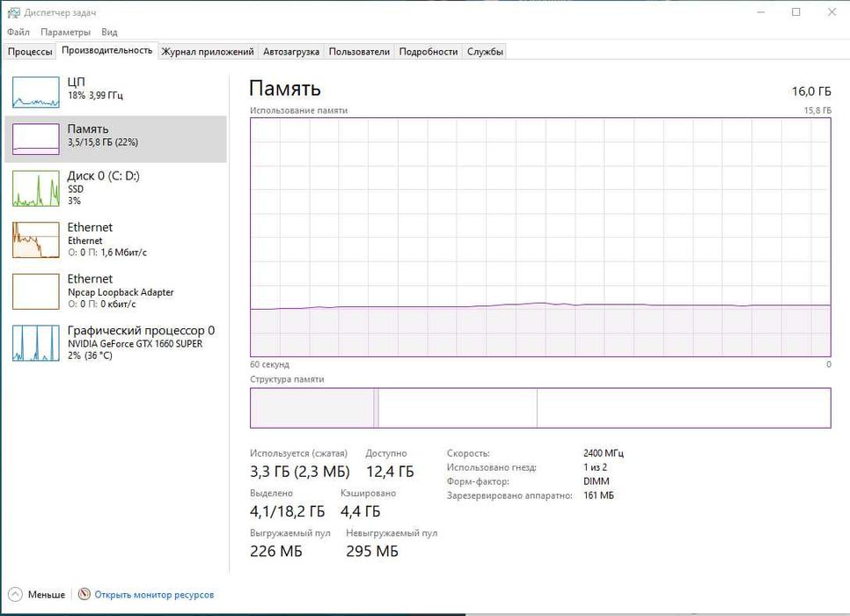850x616 pixels.
Task: Collapse view with the Меньше chevron
Action: point(15,595)
